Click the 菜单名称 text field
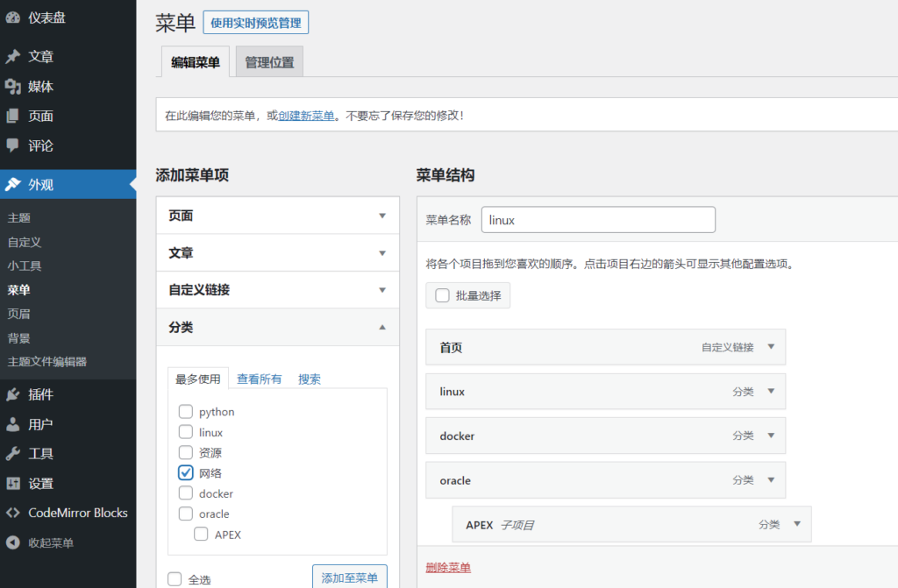Viewport: 898px width, 588px height. click(x=598, y=220)
